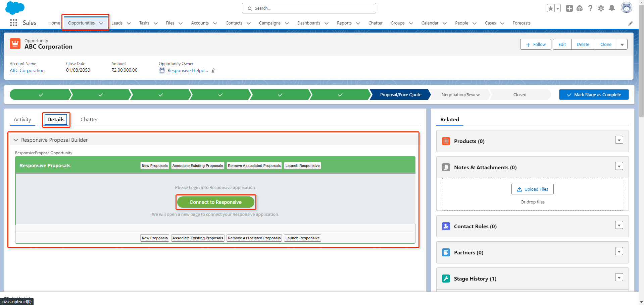
Task: Go to the Home tab
Action: 54,23
